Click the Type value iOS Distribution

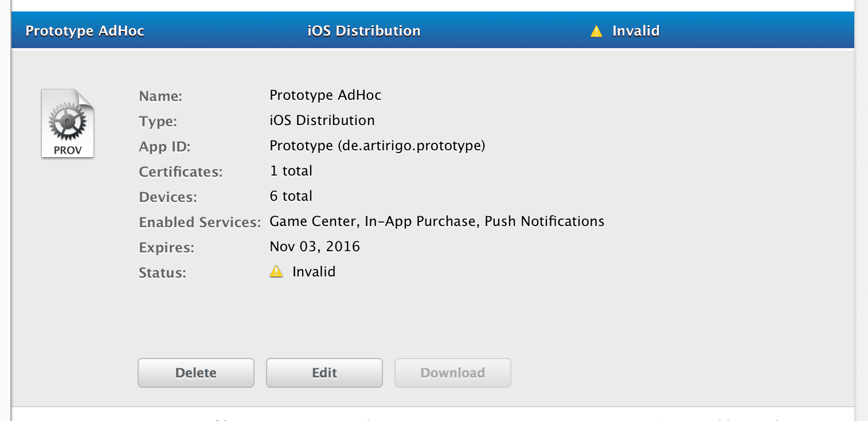(322, 120)
